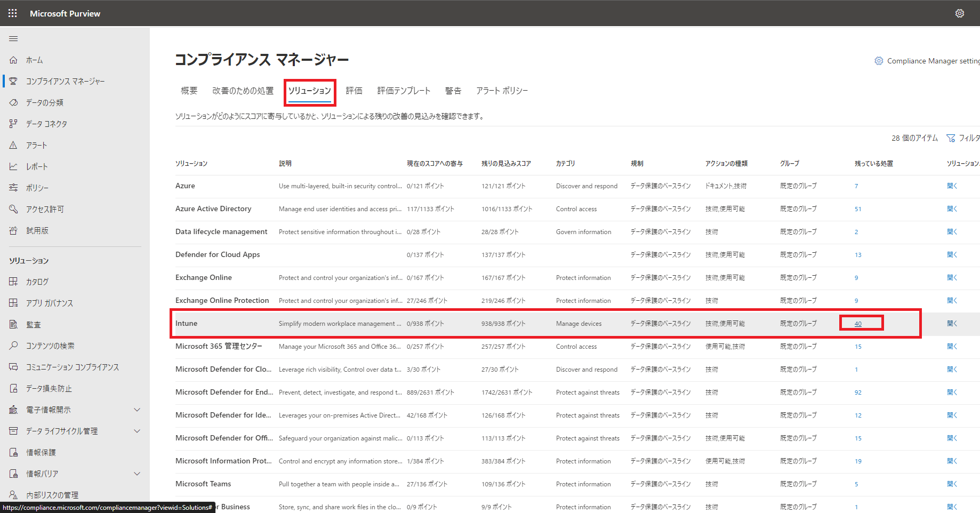Viewport: 980px width, 513px height.
Task: Click remaining actions 13 for Defender for Cloud Apps
Action: 858,255
